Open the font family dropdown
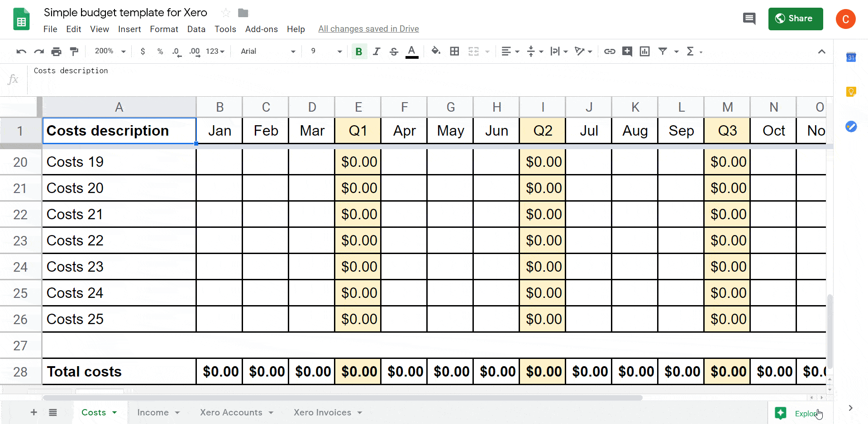Viewport: 868px width, 424px height. tap(267, 51)
